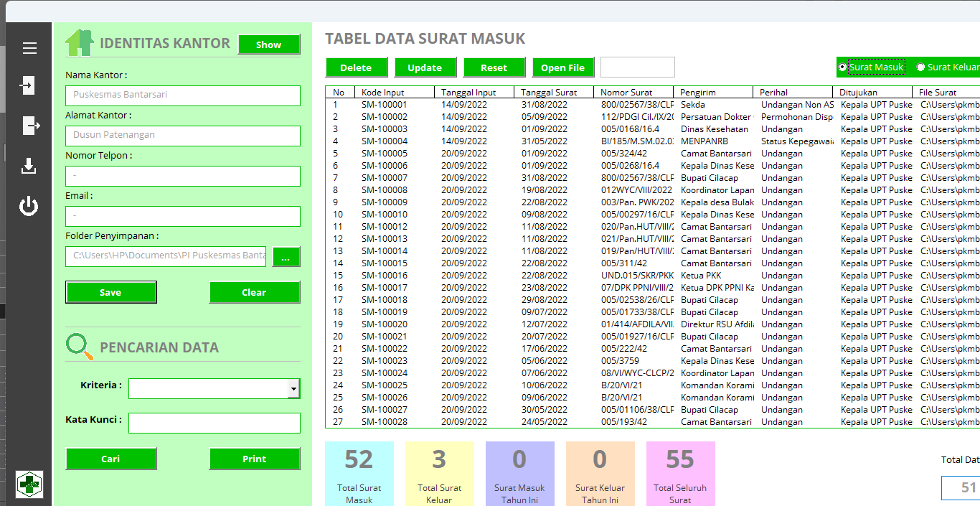Click the magnifier icon beside Pencarian Data
The height and width of the screenshot is (506, 980).
point(80,347)
